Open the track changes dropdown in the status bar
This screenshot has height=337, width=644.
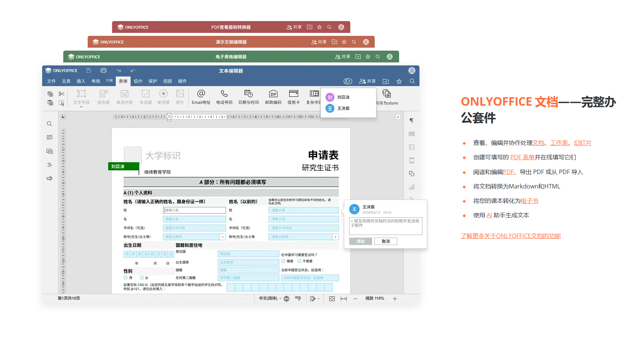point(314,299)
